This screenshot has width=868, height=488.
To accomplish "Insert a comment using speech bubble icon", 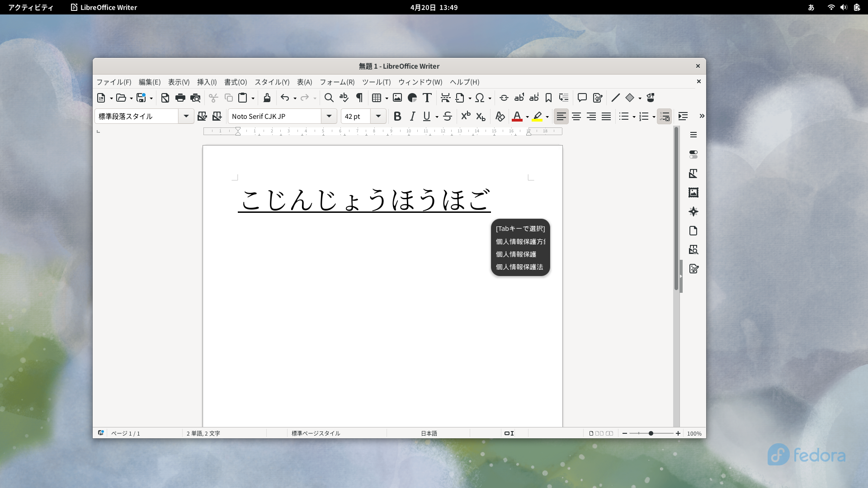I will [582, 98].
